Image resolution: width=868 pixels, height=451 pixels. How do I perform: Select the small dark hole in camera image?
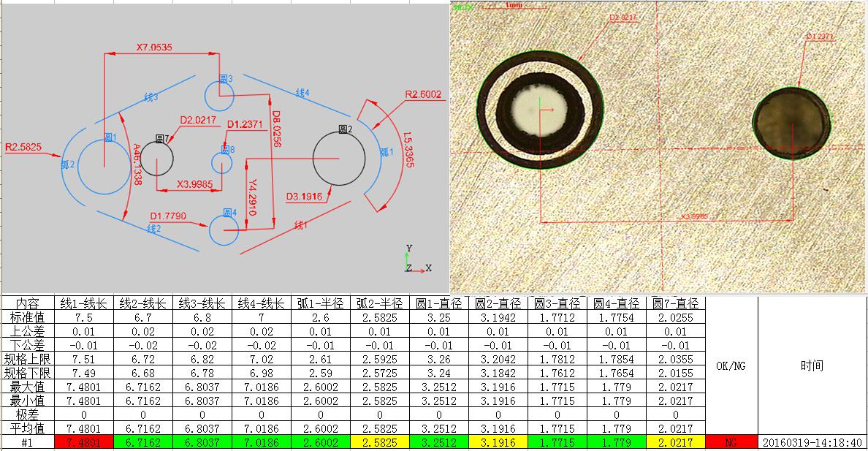pos(792,123)
